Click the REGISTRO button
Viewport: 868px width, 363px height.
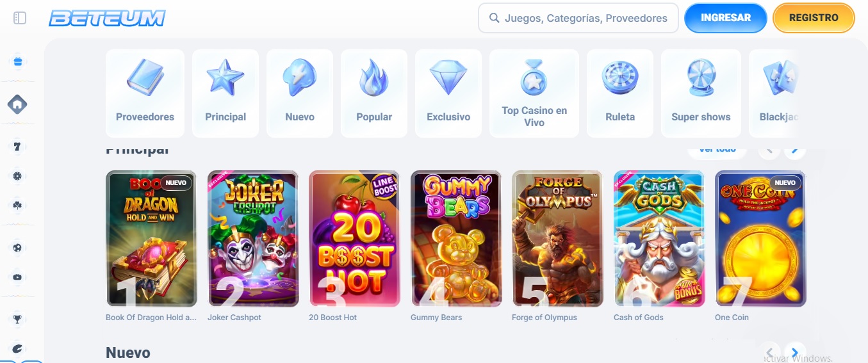(814, 18)
